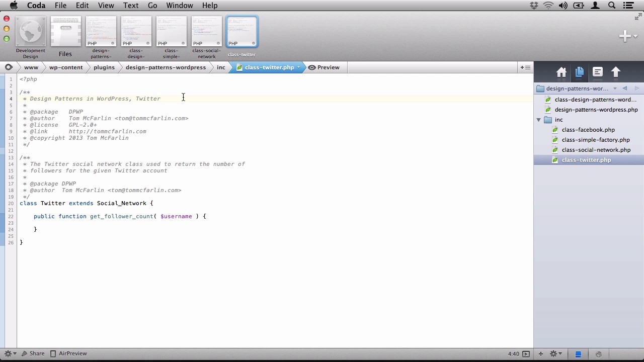644x362 pixels.
Task: Click the Dropbox menu bar icon
Action: (x=534, y=6)
